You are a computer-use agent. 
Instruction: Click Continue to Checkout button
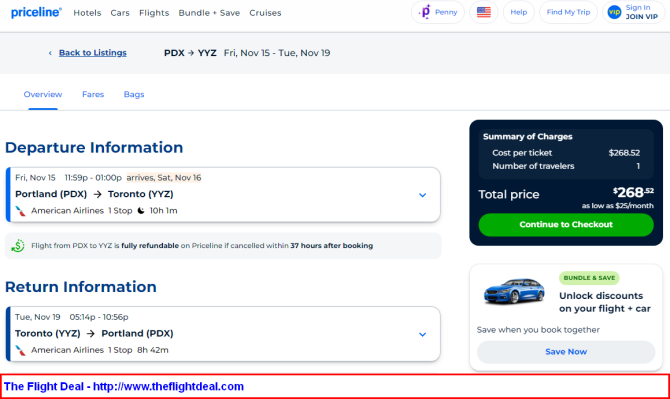566,225
